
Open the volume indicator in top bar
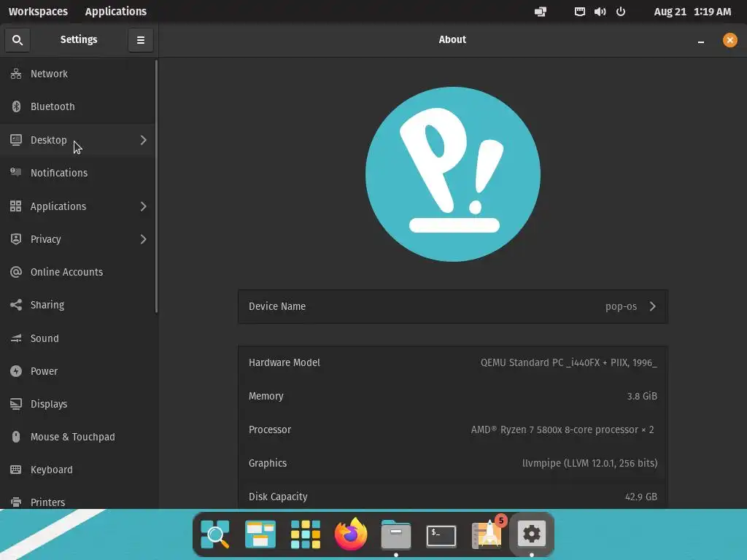600,12
